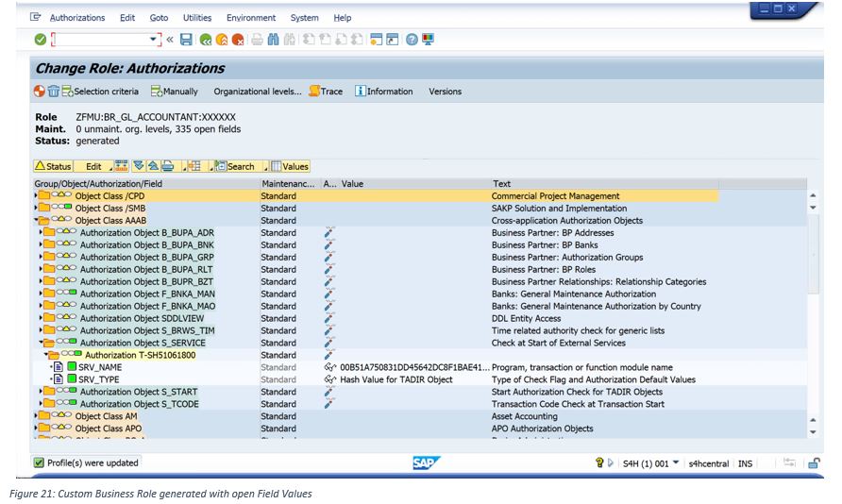Click the glasses icon in SRV_TYPE row
Viewport: 842px width, 504px height.
point(330,379)
